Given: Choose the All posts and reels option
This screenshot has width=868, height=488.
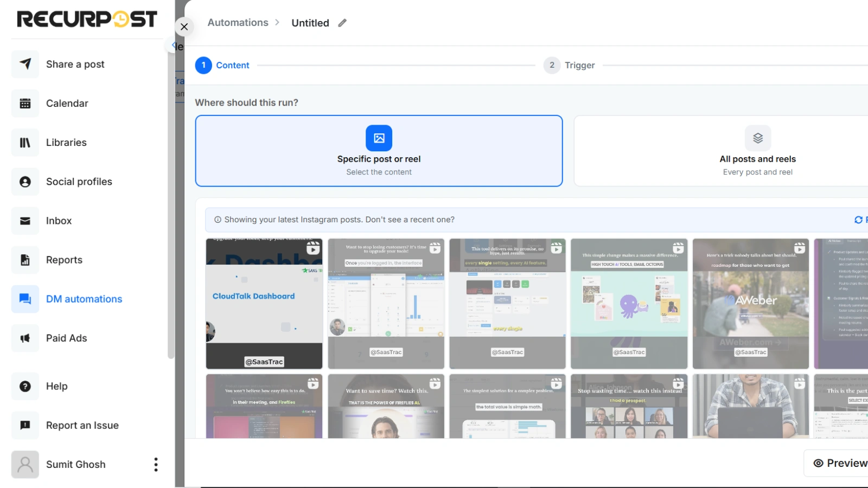Looking at the screenshot, I should pyautogui.click(x=757, y=151).
